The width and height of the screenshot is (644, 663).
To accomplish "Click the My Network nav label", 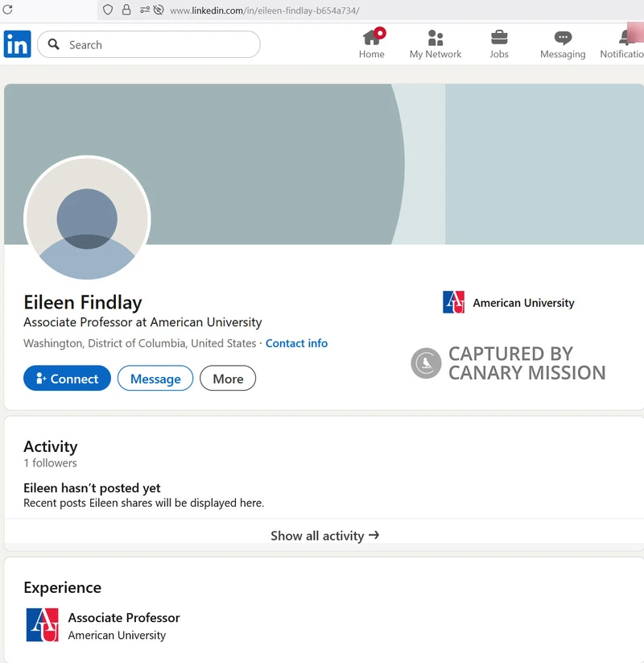I will pyautogui.click(x=436, y=54).
